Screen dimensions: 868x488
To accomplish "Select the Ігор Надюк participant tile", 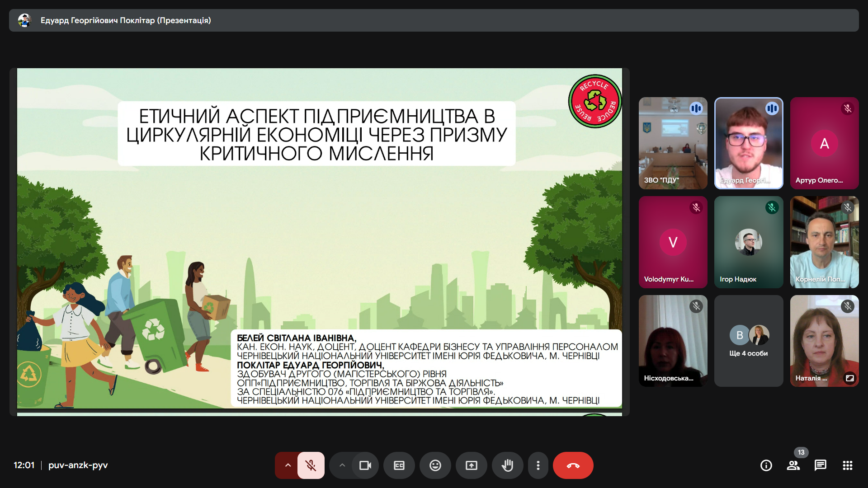I will click(748, 242).
